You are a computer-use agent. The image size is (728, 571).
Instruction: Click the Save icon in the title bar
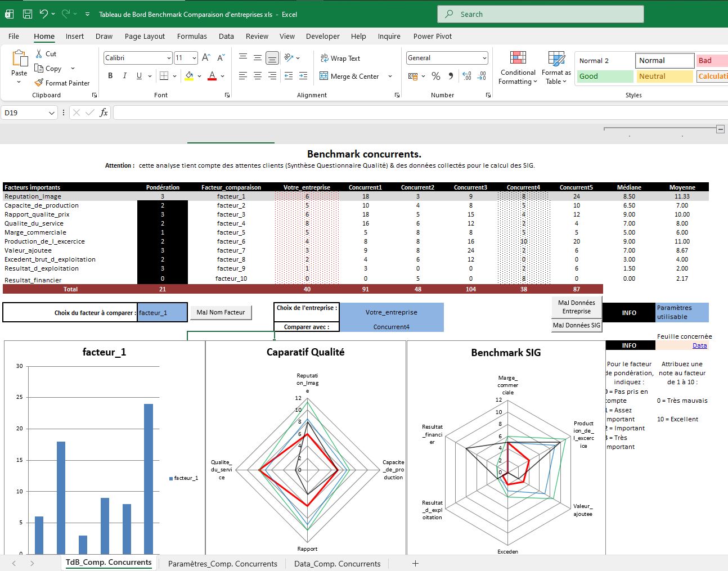pos(27,14)
